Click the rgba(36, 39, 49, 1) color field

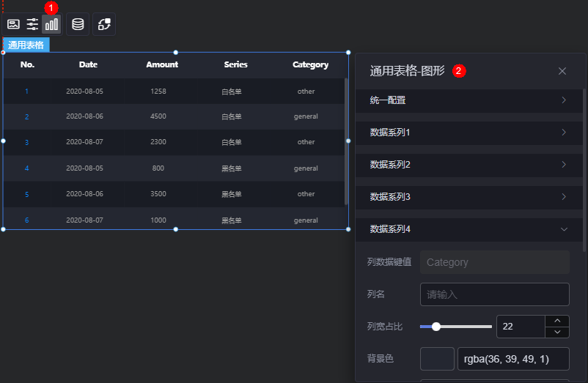[x=513, y=359]
